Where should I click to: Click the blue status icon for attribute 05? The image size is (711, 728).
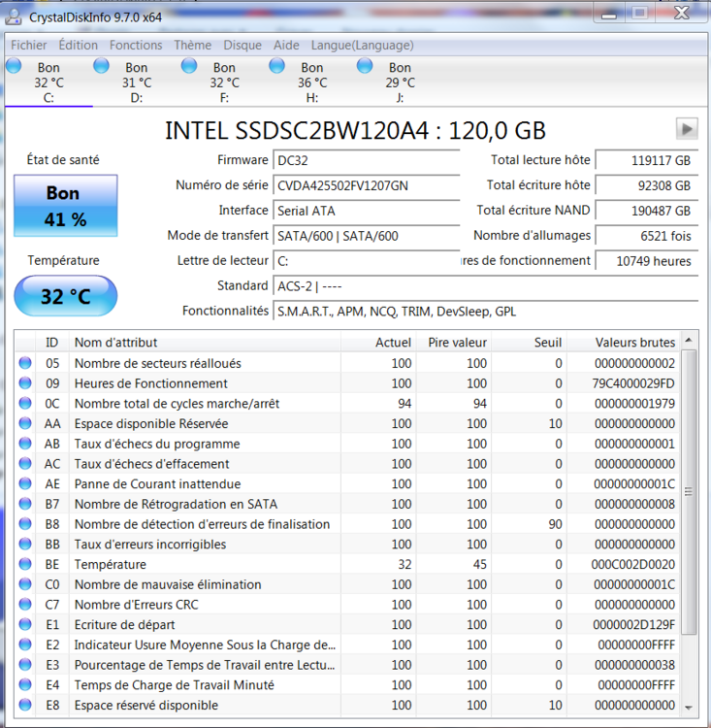coord(25,363)
